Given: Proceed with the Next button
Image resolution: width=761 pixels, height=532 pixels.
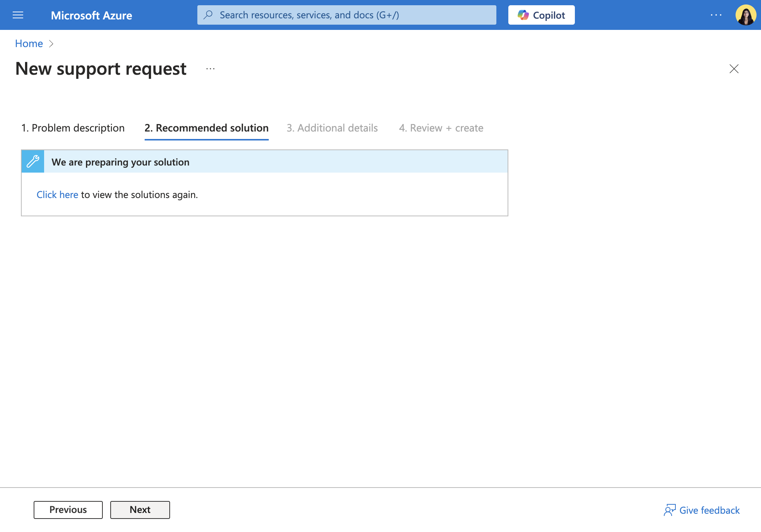Looking at the screenshot, I should (140, 510).
